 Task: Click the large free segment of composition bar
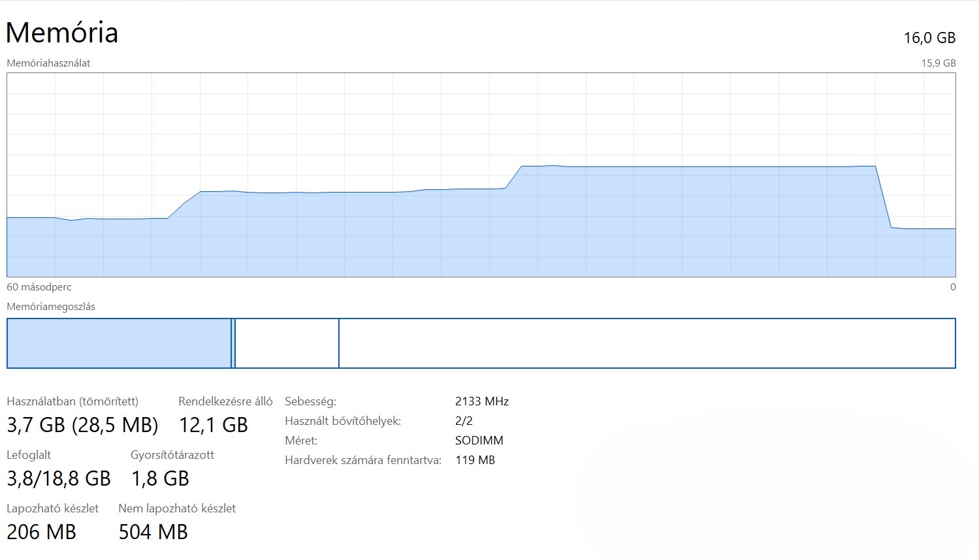pyautogui.click(x=647, y=343)
